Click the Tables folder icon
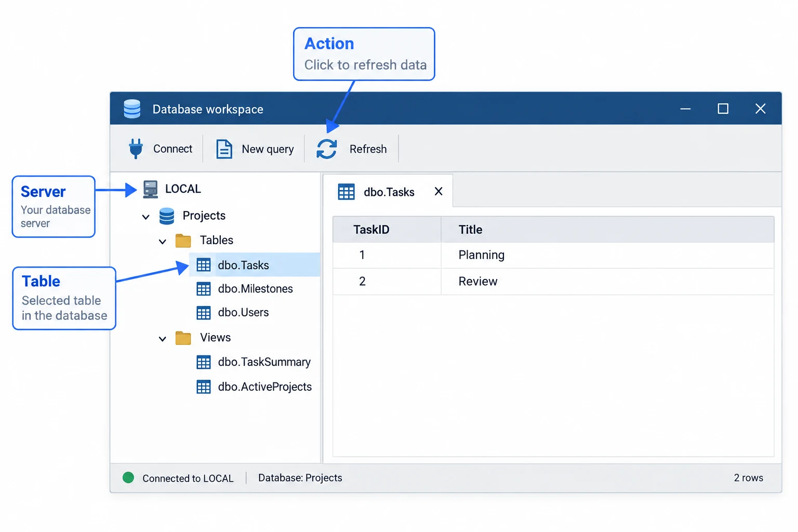The width and height of the screenshot is (798, 532). click(183, 241)
